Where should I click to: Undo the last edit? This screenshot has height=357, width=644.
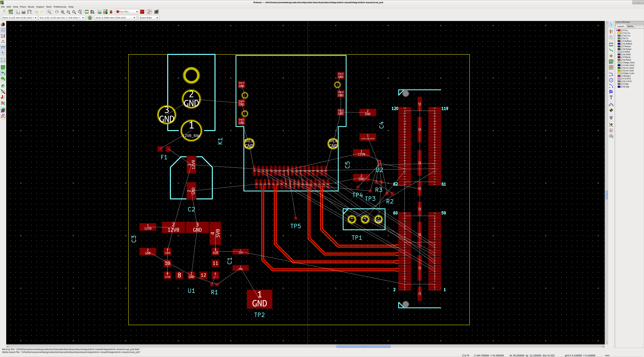[x=36, y=12]
